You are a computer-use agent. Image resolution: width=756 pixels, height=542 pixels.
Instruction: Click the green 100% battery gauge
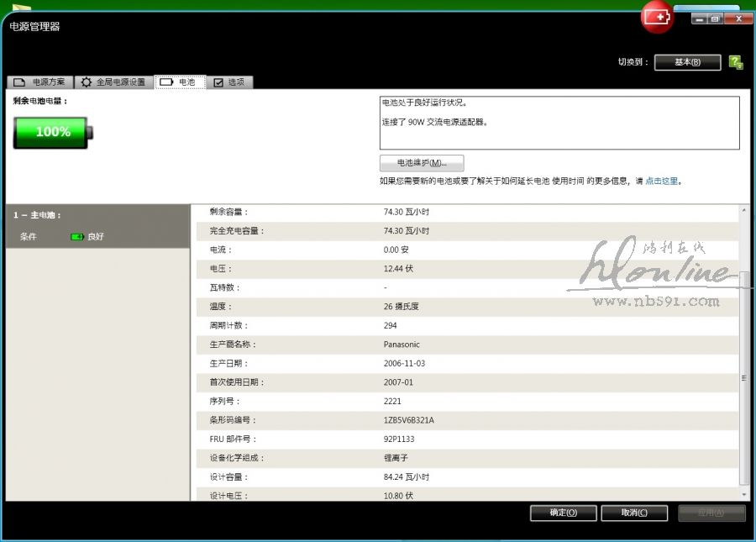pos(52,132)
